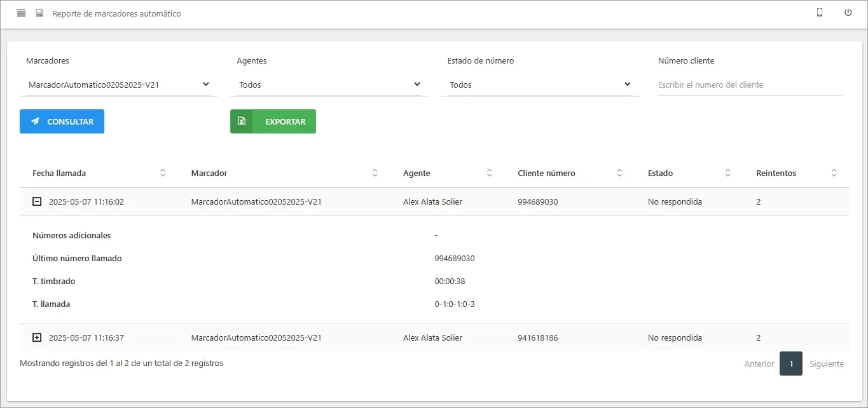868x408 pixels.
Task: Collapse the 11:16:02 call row details
Action: pyautogui.click(x=37, y=202)
